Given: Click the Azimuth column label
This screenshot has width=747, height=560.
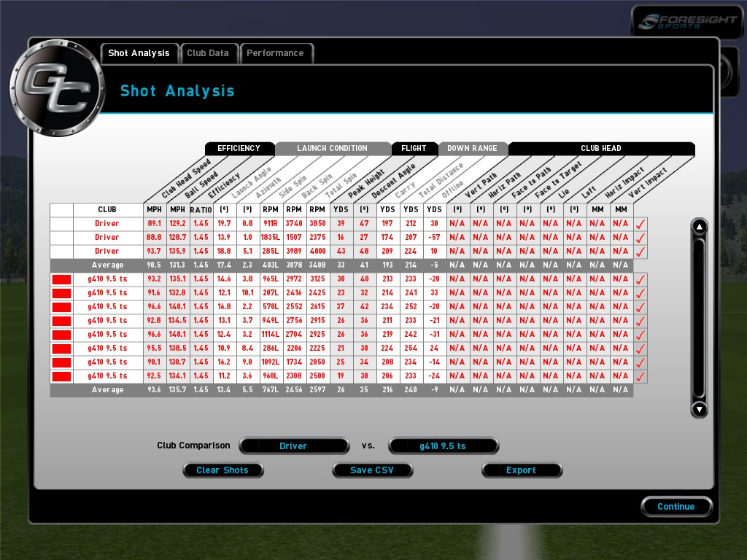Looking at the screenshot, I should [x=268, y=187].
